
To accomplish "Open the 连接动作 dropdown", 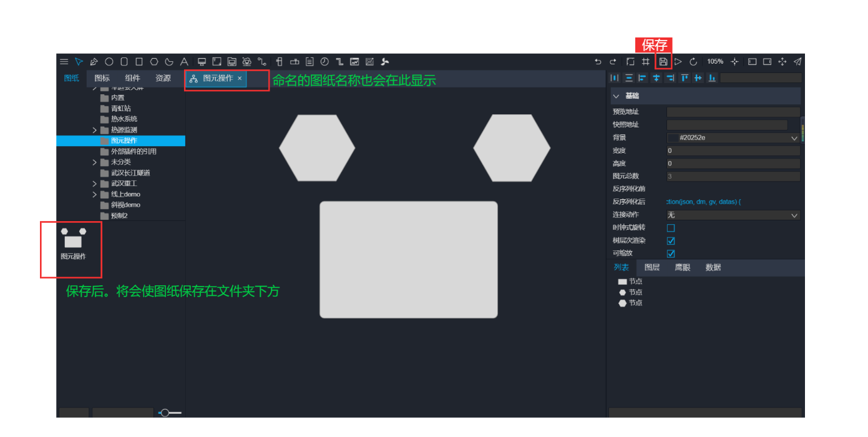I will click(x=733, y=215).
